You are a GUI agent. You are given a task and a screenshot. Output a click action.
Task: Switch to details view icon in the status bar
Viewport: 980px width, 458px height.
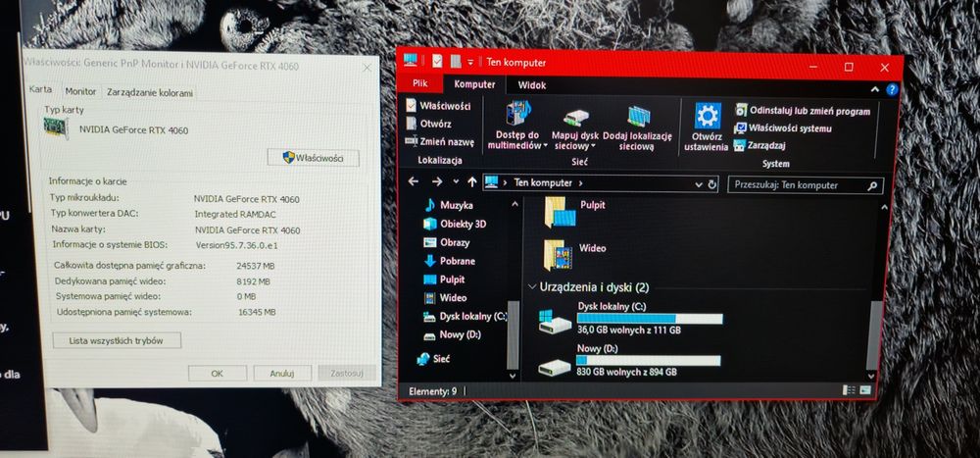click(849, 389)
